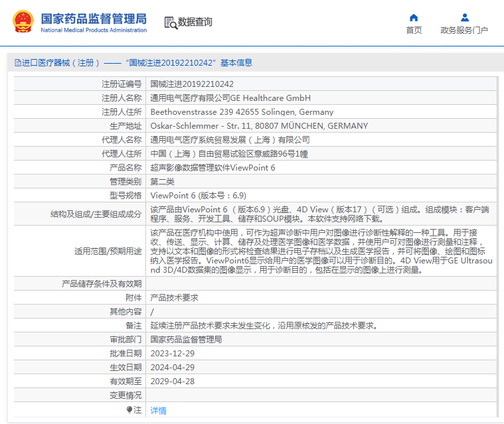The height and width of the screenshot is (424, 504).
Task: Click the 其他内容 label
Action: 126,312
